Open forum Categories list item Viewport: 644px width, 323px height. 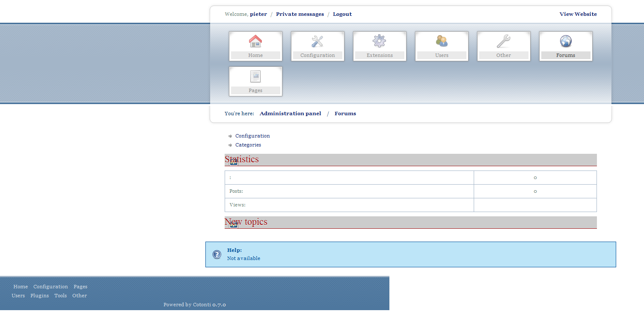248,145
